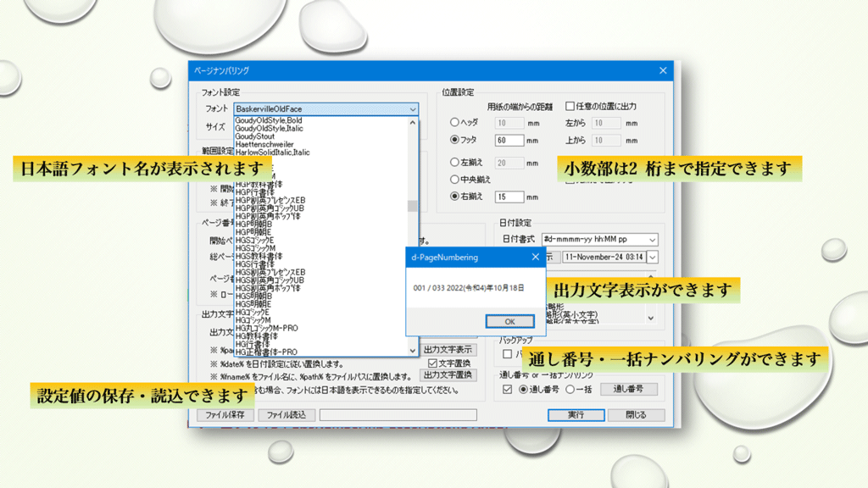Toggle the 文字置換 checkbox

pos(433,363)
